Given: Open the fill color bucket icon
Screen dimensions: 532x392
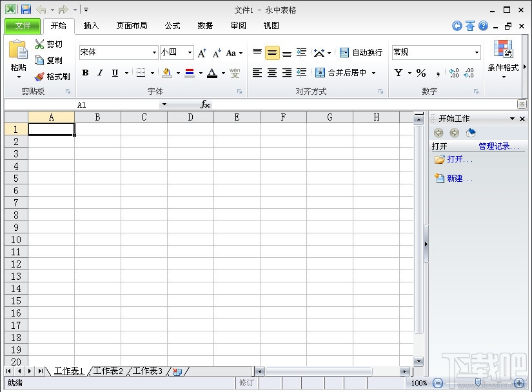Looking at the screenshot, I should [166, 73].
